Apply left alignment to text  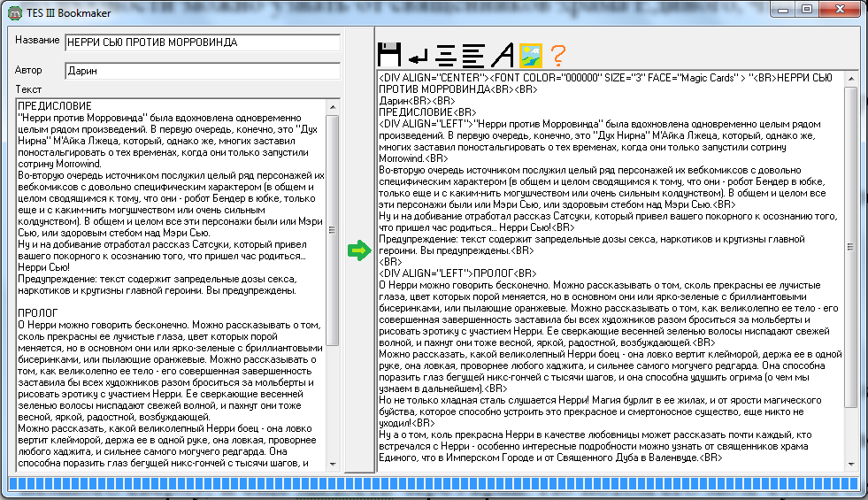coord(473,56)
